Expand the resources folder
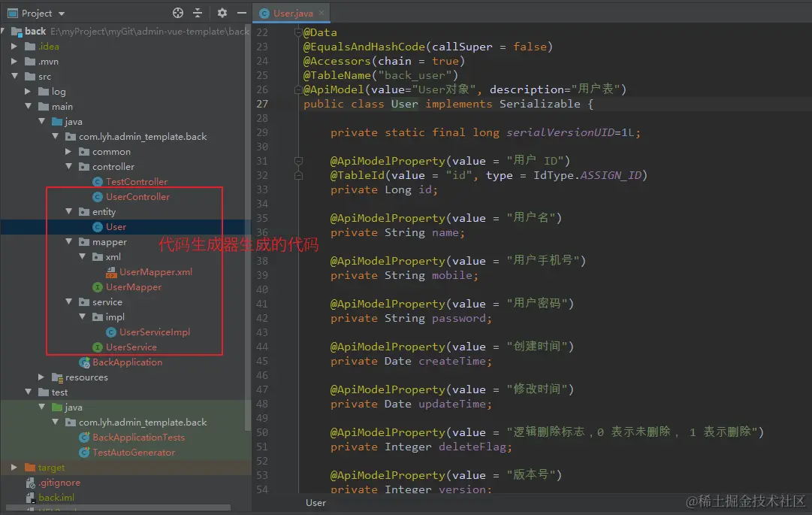The width and height of the screenshot is (812, 515). (x=41, y=377)
